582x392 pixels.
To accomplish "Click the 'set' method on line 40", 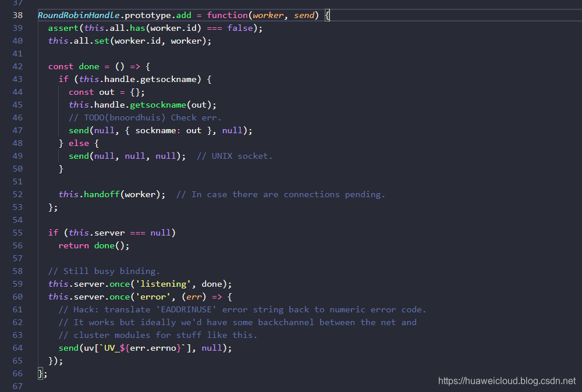I will [102, 41].
